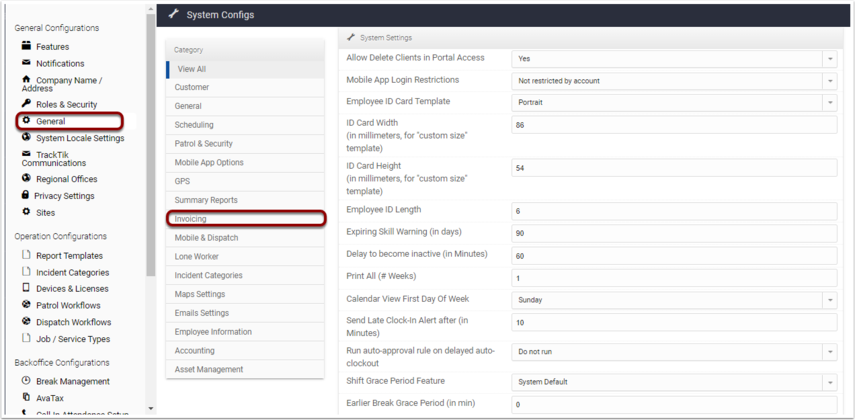
Task: Select the Accounting category
Action: tap(245, 351)
